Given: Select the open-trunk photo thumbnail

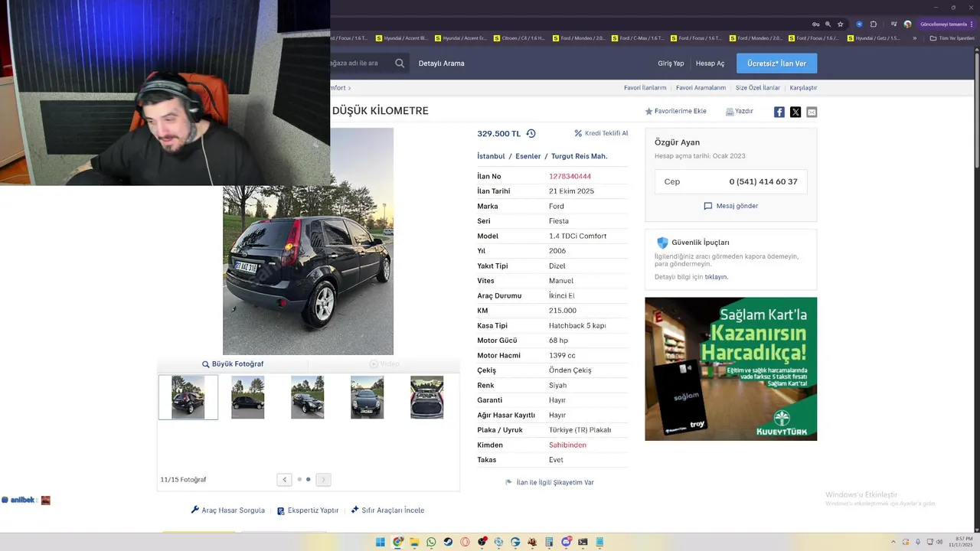Looking at the screenshot, I should 426,397.
